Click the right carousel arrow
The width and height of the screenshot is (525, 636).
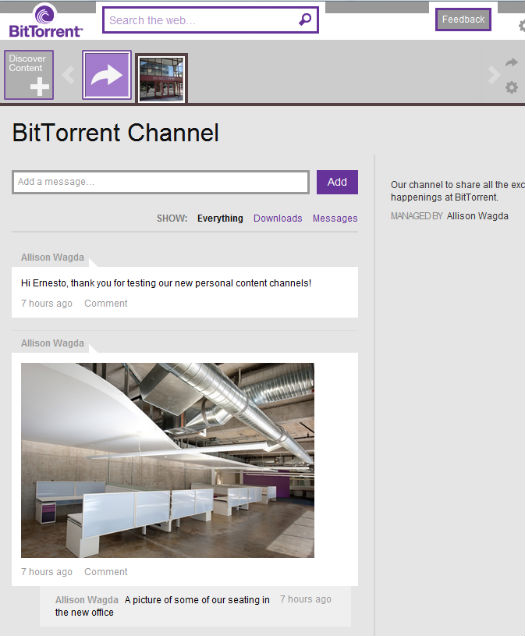click(493, 75)
